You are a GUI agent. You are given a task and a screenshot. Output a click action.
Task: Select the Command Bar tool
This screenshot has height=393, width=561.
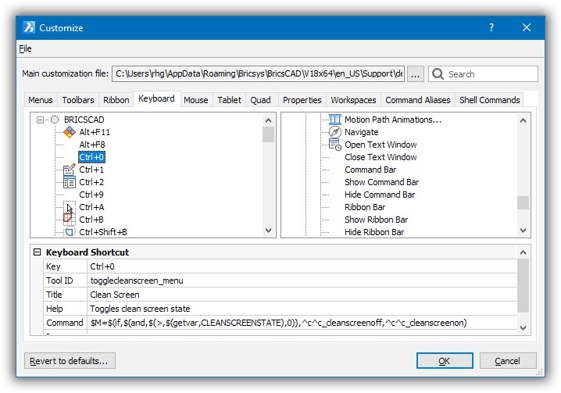tap(370, 170)
